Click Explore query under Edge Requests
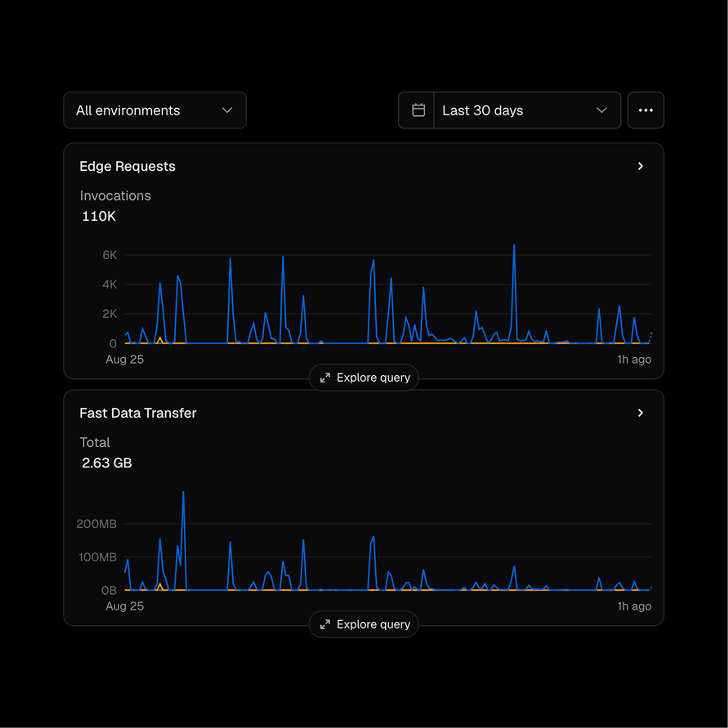 click(364, 378)
